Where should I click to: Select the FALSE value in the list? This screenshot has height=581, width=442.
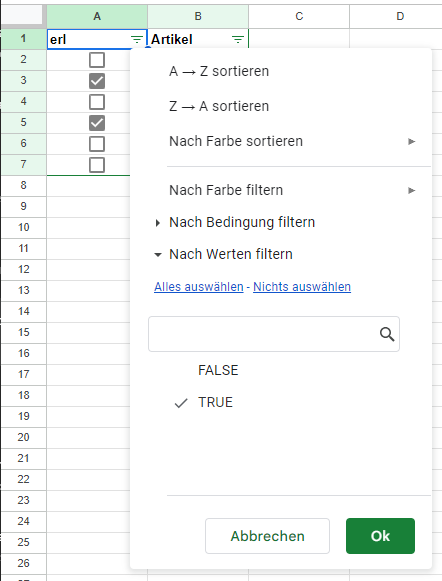coord(218,370)
